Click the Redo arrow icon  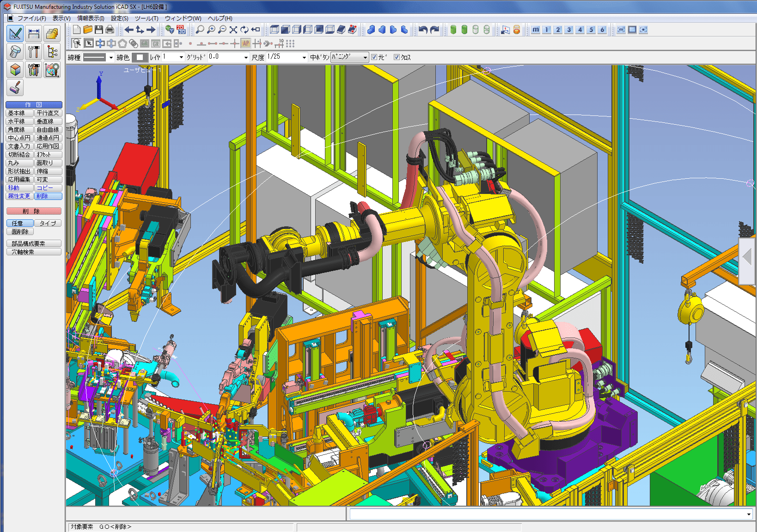pos(435,30)
